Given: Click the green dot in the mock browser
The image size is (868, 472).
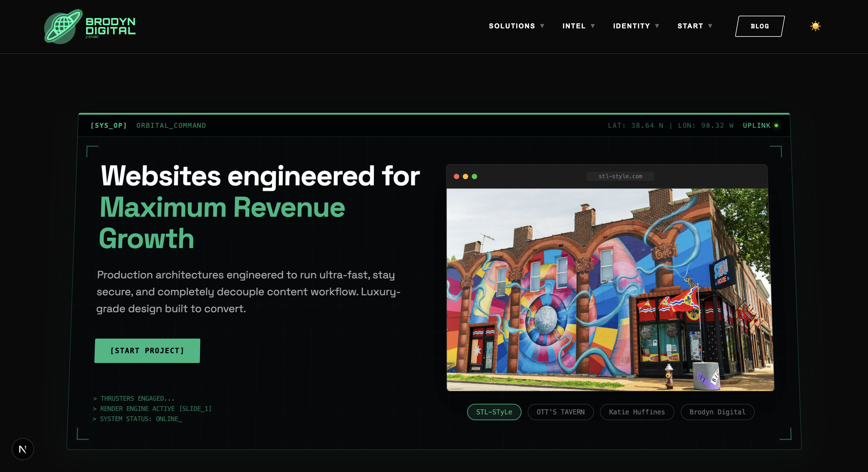Looking at the screenshot, I should pyautogui.click(x=475, y=176).
